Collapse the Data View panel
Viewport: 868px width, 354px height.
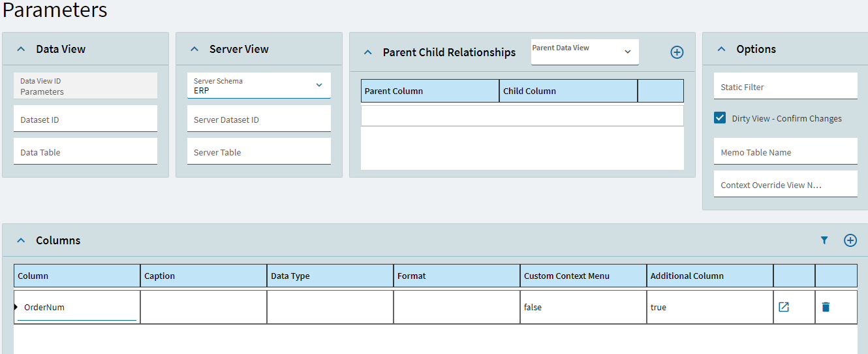coord(21,49)
